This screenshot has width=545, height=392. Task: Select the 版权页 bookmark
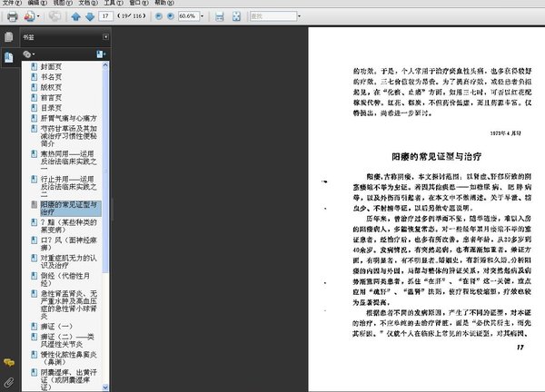point(51,87)
